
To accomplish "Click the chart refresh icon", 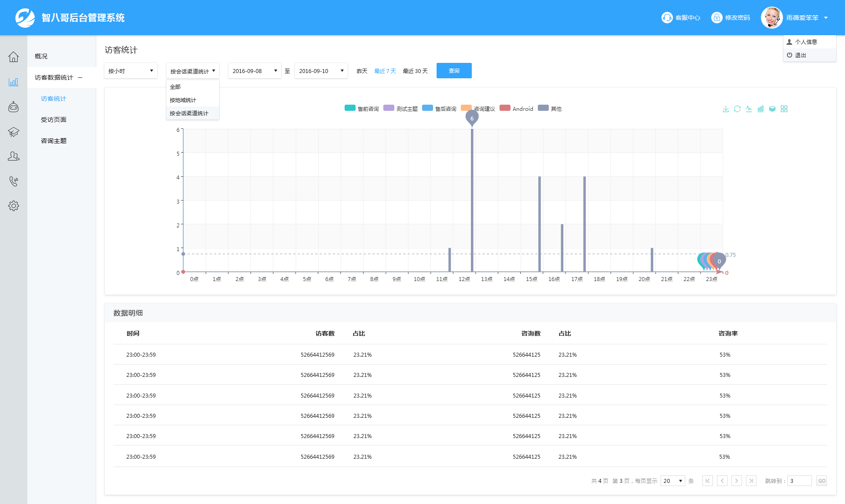I will click(737, 109).
